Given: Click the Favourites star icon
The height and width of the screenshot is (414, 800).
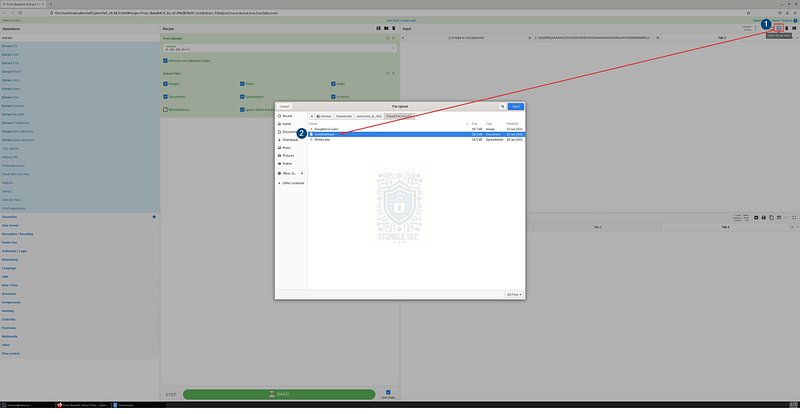Looking at the screenshot, I should coord(154,217).
